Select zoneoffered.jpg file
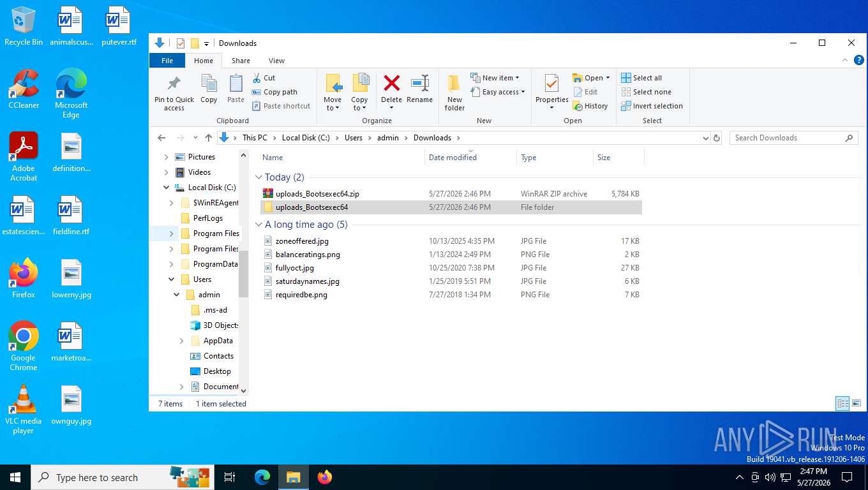 [x=451, y=241]
